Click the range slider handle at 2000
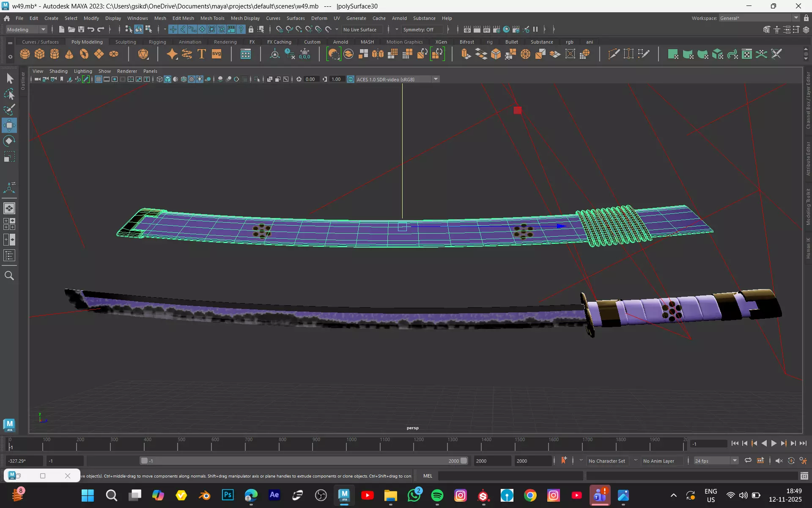Screen dimensions: 812x508 [x=464, y=461]
